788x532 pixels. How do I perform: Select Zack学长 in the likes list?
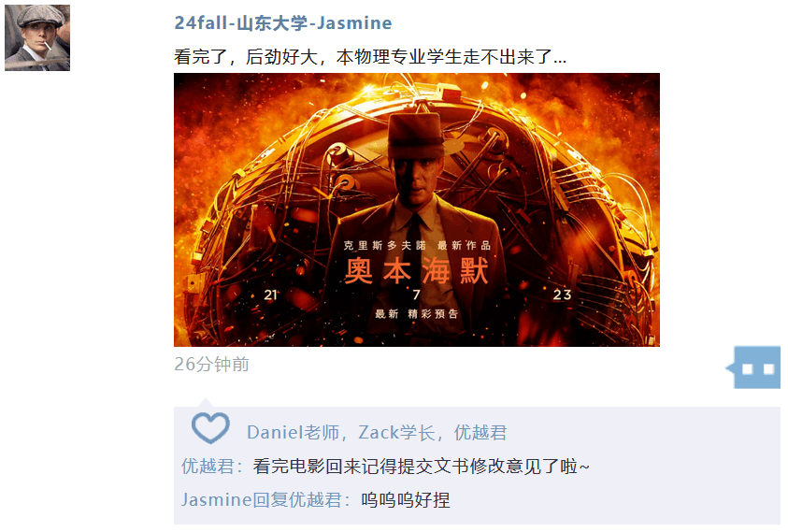click(x=396, y=433)
